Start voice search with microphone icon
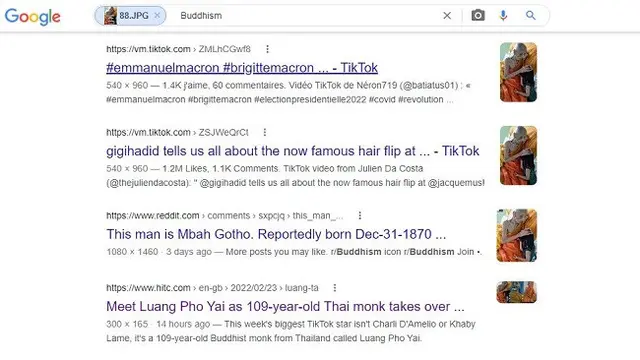640x360 pixels. point(503,16)
